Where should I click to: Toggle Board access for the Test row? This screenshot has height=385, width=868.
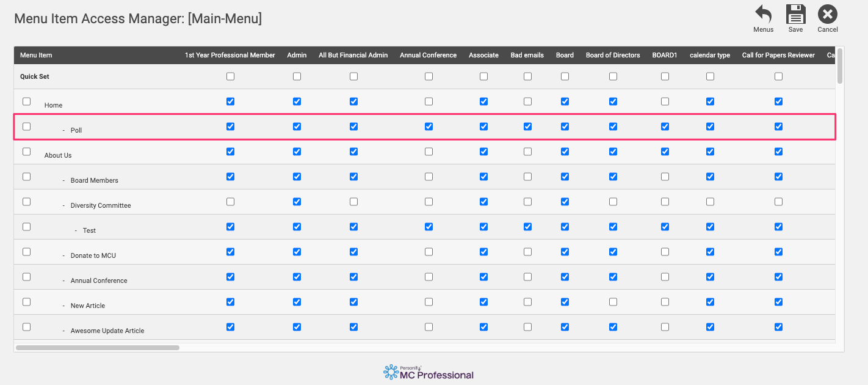(565, 226)
